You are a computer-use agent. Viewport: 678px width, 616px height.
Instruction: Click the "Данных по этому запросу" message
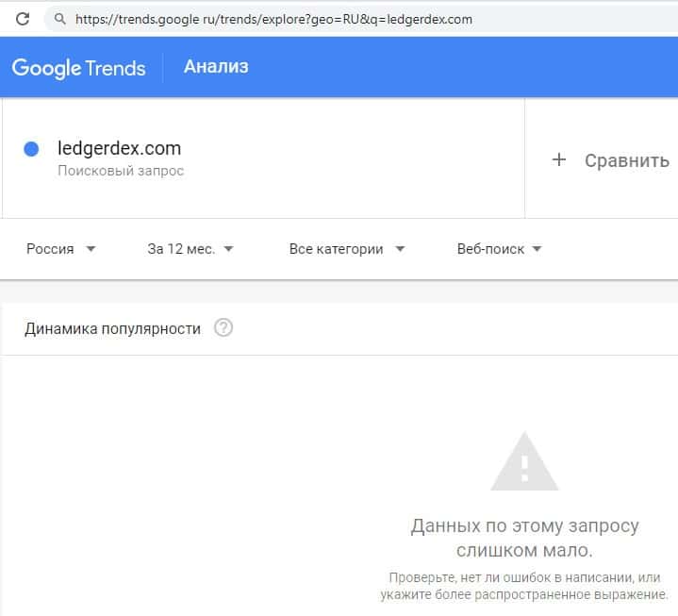pyautogui.click(x=524, y=525)
